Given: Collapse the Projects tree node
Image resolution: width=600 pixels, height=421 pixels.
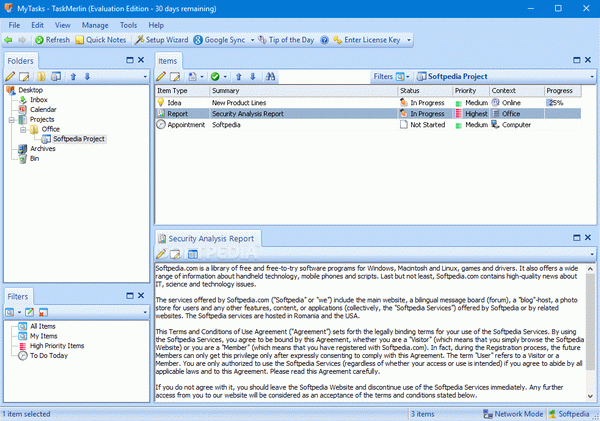Looking at the screenshot, I should (11, 120).
